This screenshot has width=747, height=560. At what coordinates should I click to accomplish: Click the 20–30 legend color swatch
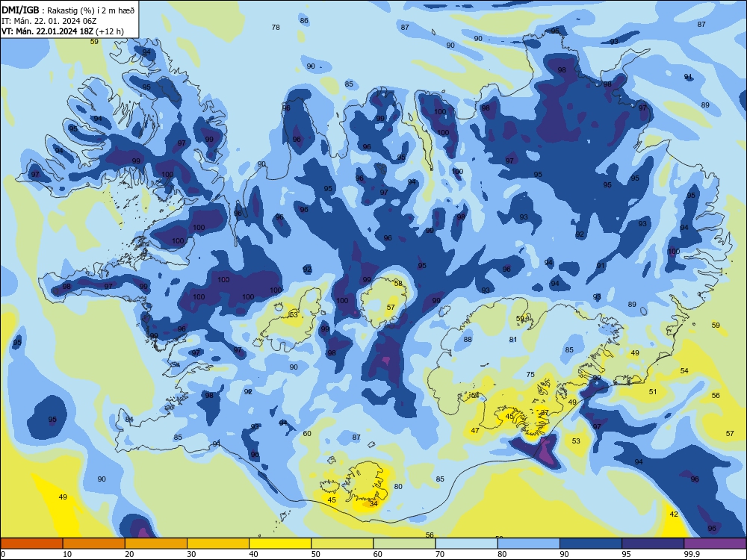tap(156, 544)
